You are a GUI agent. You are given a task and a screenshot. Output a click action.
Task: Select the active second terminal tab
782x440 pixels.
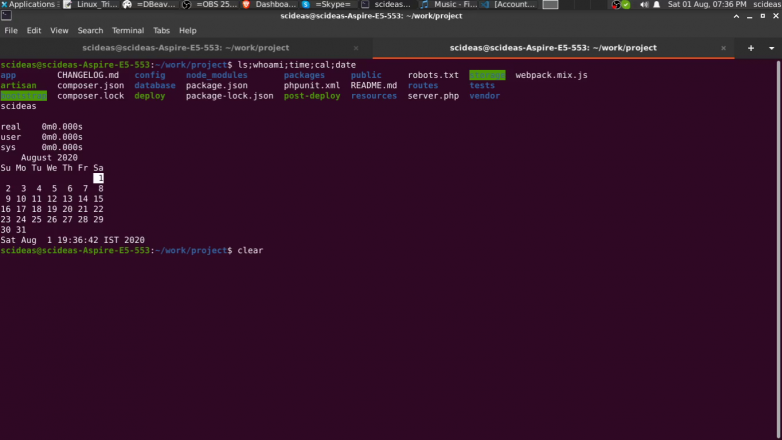[553, 48]
